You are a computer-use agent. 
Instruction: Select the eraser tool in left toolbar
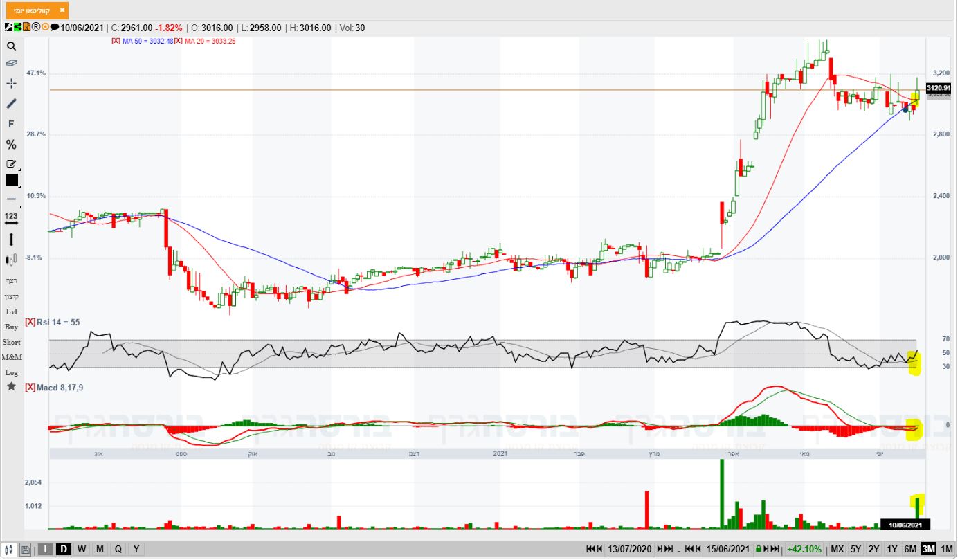click(11, 63)
